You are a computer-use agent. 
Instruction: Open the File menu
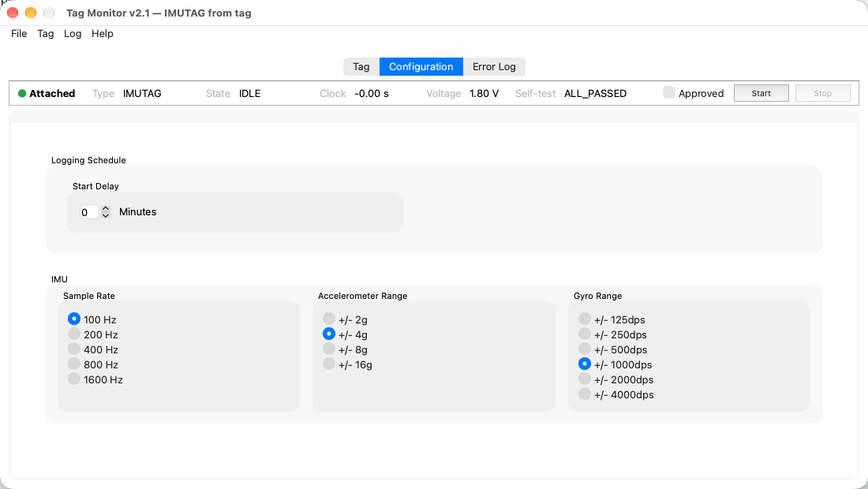point(19,34)
